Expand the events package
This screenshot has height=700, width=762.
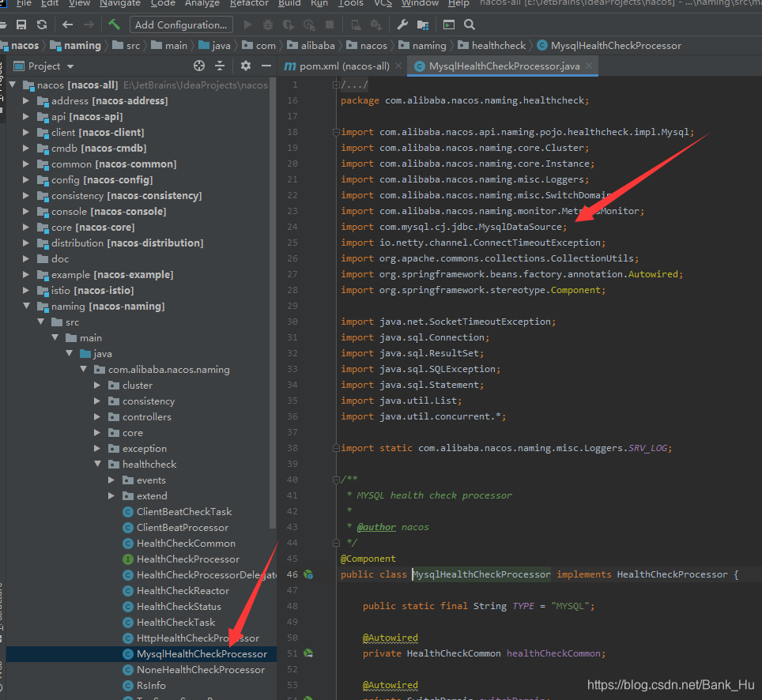click(111, 480)
